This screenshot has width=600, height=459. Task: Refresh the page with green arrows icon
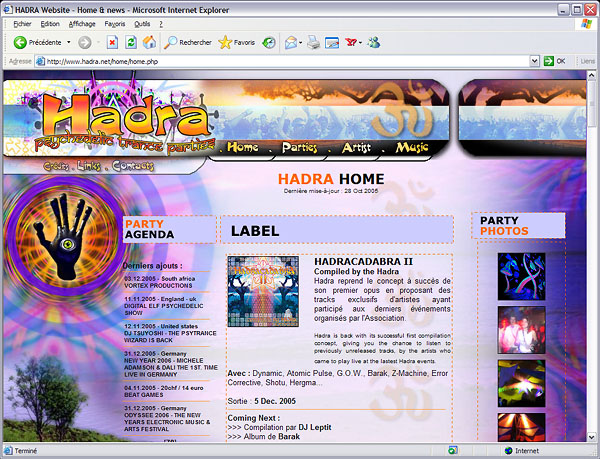coord(131,42)
